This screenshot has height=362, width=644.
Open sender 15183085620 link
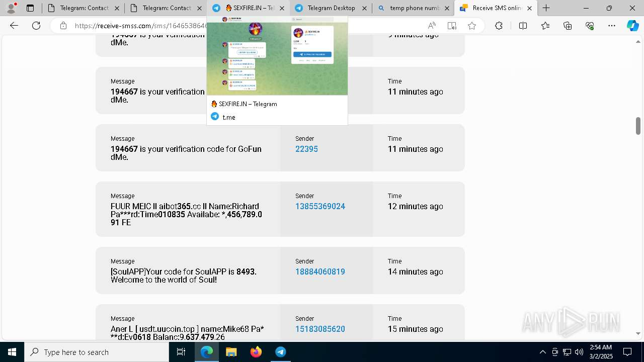coord(320,329)
